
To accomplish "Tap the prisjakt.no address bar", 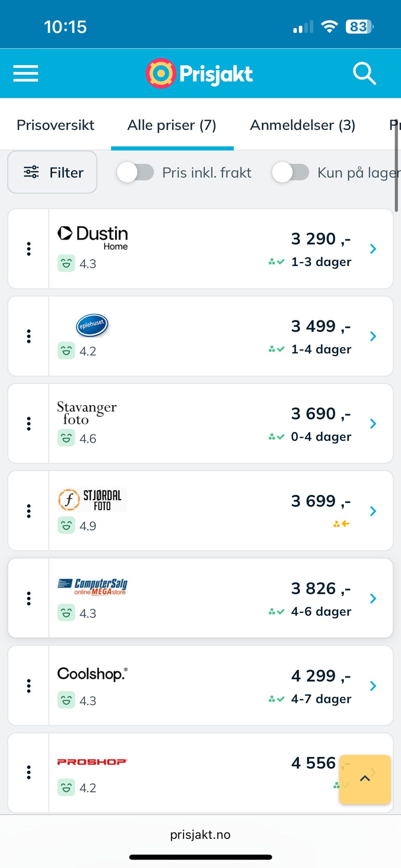I will coord(200,835).
